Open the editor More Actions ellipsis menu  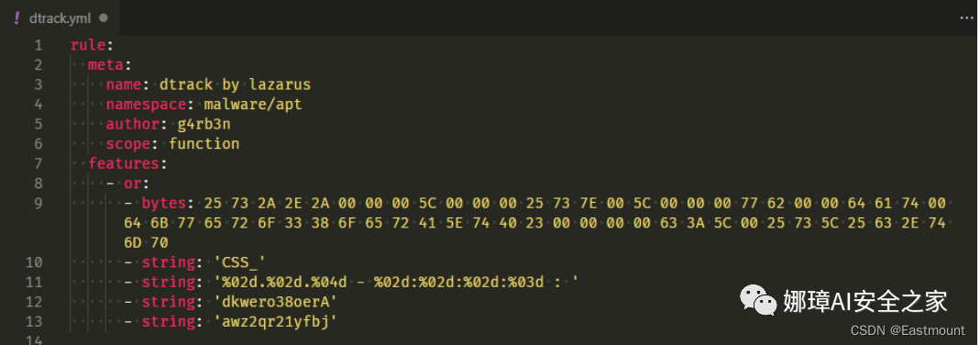click(966, 18)
